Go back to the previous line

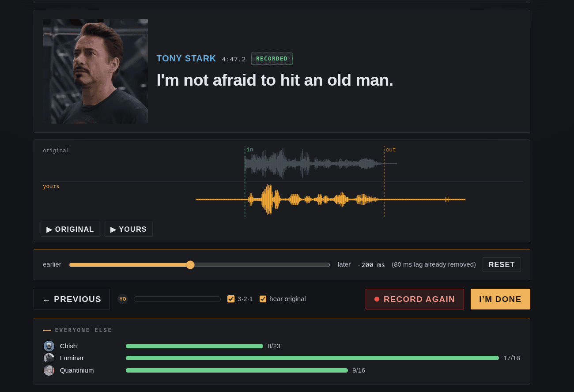pyautogui.click(x=72, y=299)
